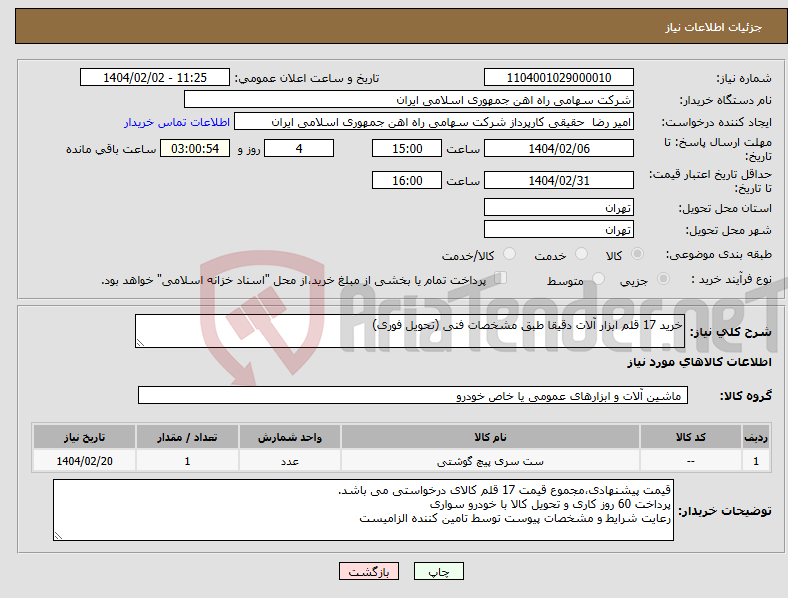The width and height of the screenshot is (788, 598).
Task: Click delivery city field تهران
Action: tap(558, 229)
